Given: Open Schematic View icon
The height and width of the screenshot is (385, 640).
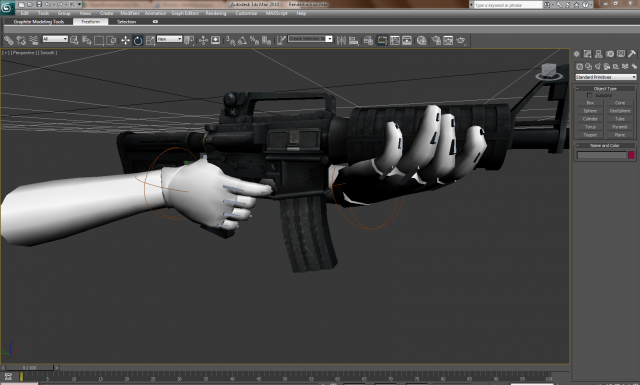Looking at the screenshot, I should coord(407,40).
